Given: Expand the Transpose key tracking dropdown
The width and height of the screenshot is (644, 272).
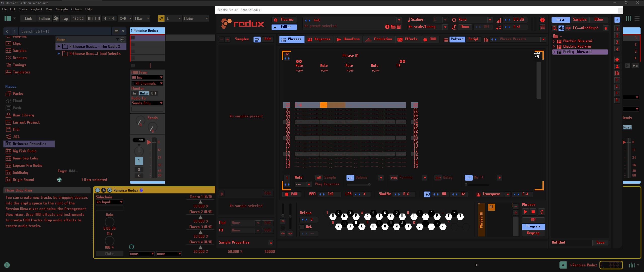Looking at the screenshot, I should (x=508, y=194).
